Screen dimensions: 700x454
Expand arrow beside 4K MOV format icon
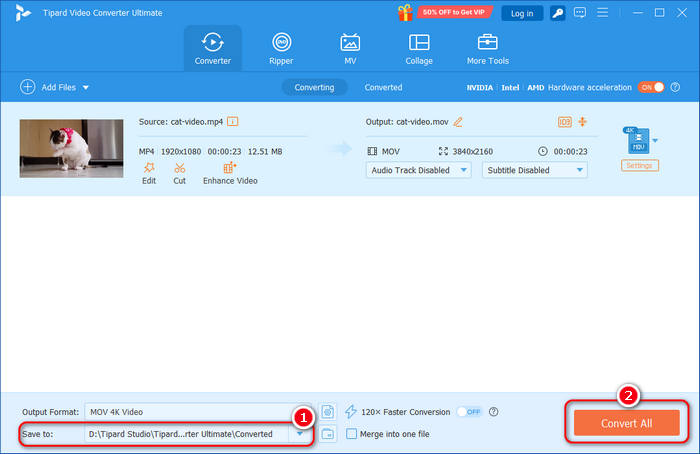655,141
